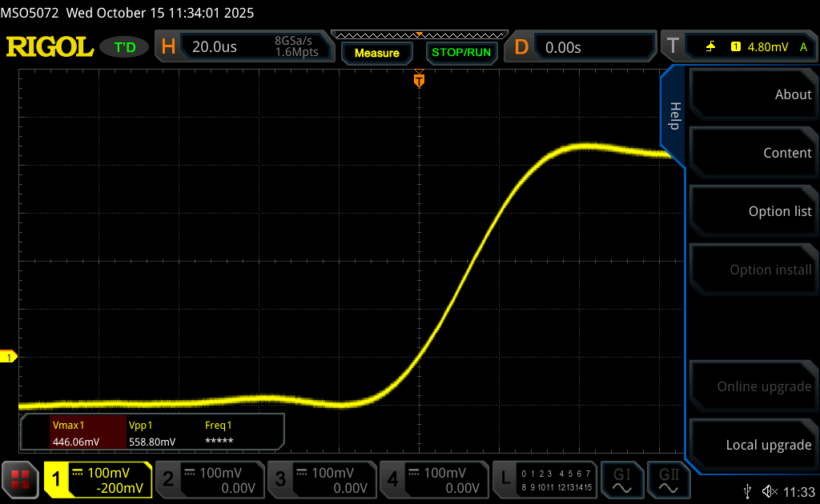Select the About menu item
Image resolution: width=820 pixels, height=504 pixels.
coord(753,94)
